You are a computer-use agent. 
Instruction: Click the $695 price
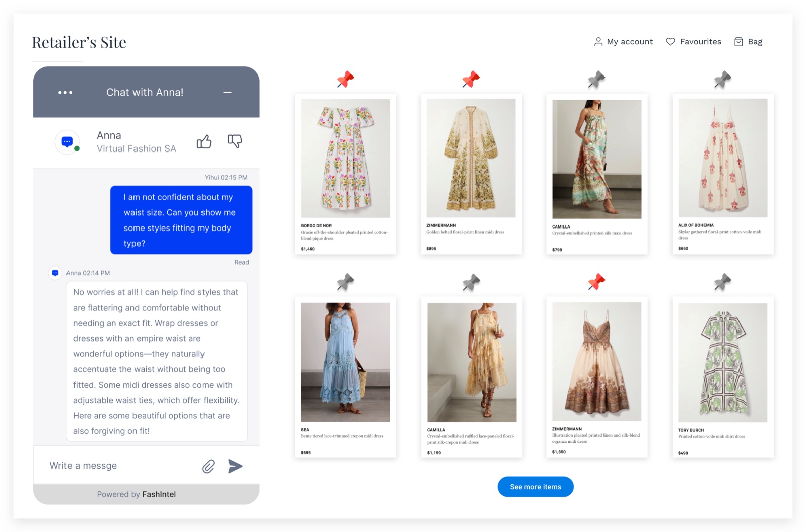point(306,453)
